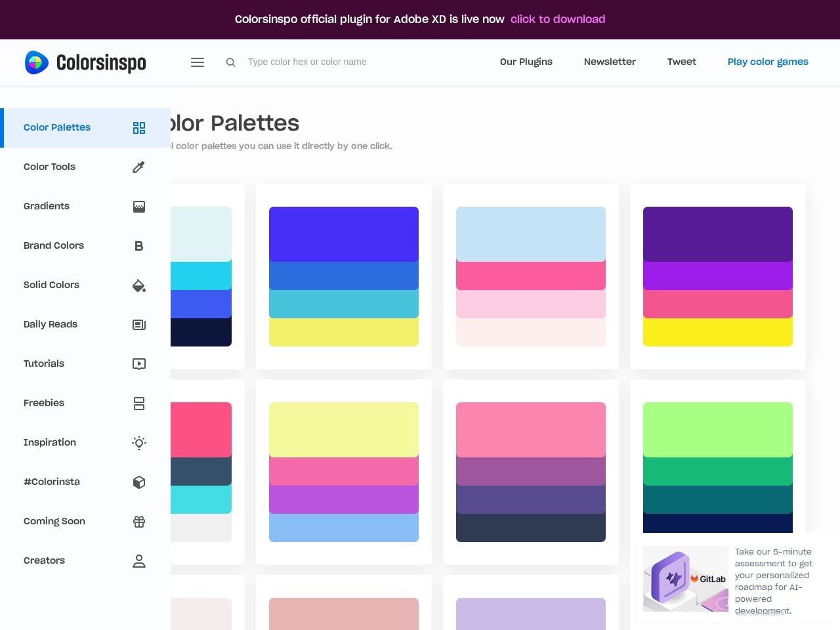Screen dimensions: 840x630
Task: Click the Gradients image icon
Action: click(x=139, y=207)
